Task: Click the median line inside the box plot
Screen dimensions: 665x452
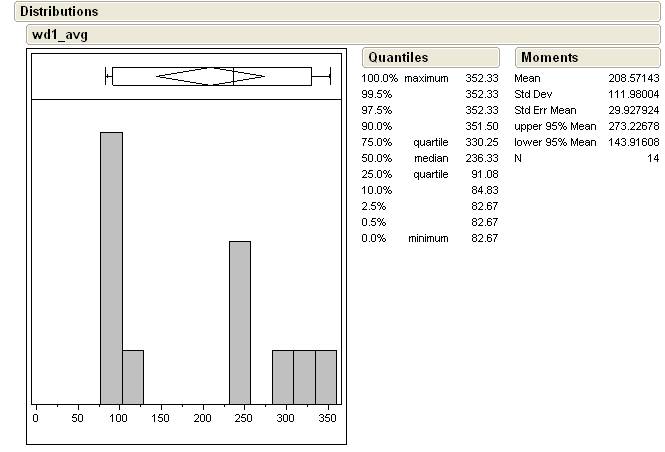Action: pos(234,76)
